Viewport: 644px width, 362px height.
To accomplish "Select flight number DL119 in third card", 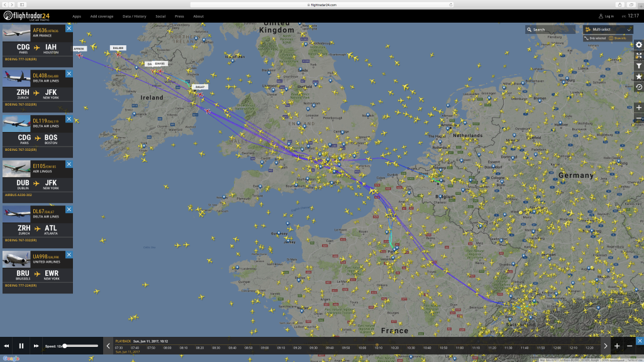I will [x=40, y=121].
